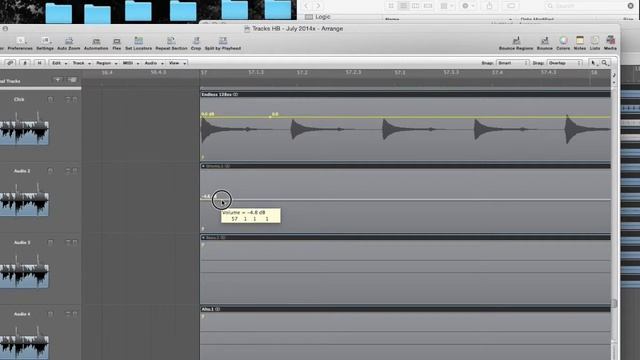
Task: Select the Audio 2 track name
Action: click(x=22, y=171)
